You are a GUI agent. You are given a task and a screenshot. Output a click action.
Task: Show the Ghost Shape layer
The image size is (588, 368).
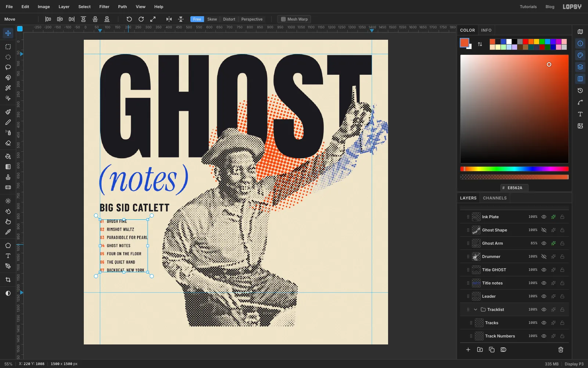(544, 230)
